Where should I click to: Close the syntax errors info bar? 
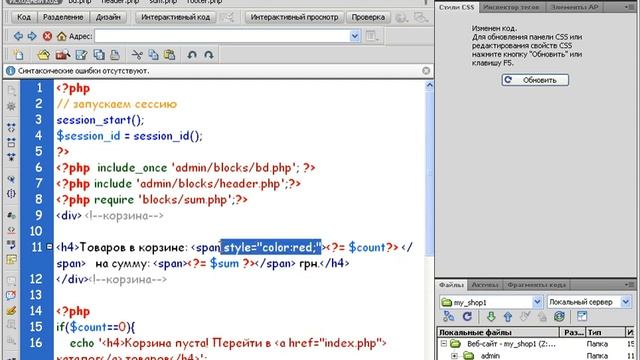[426, 71]
